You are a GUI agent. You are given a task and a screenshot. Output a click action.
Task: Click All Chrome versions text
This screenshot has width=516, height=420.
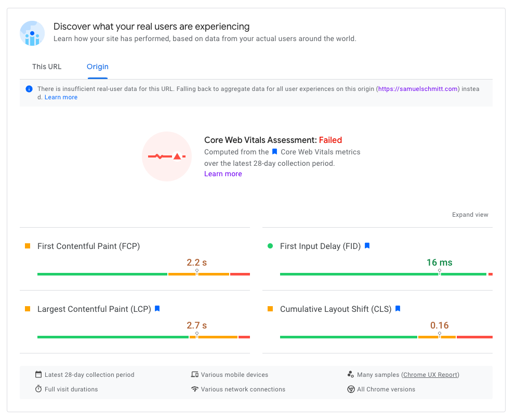coord(386,389)
